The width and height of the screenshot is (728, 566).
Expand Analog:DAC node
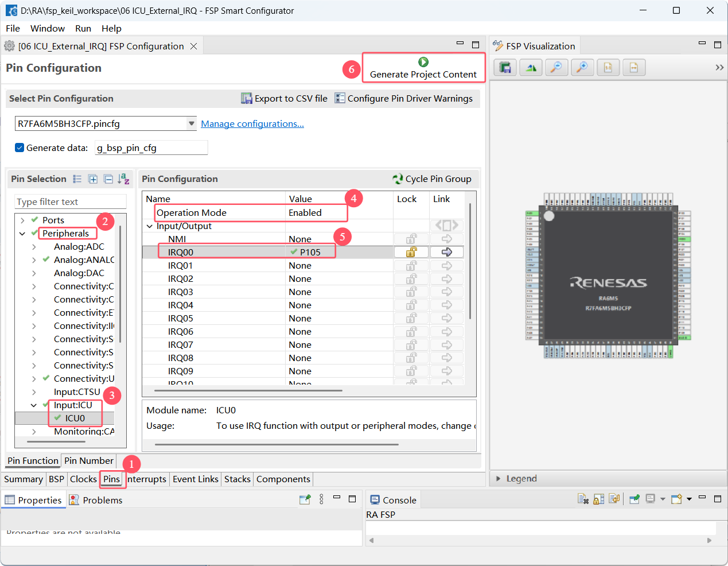(34, 273)
